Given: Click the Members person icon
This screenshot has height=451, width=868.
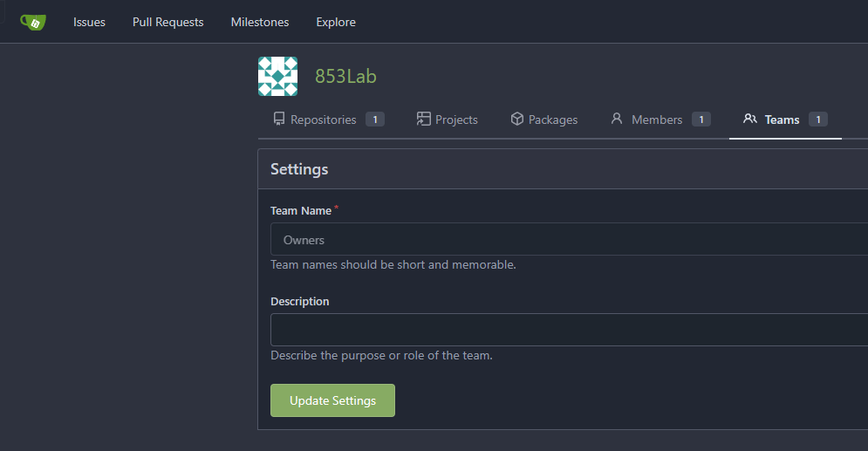Looking at the screenshot, I should click(x=617, y=119).
